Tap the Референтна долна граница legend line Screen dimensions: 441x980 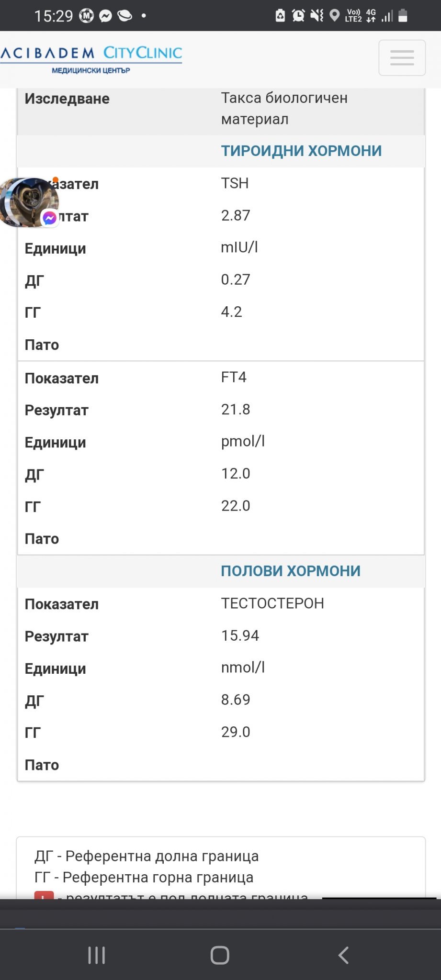click(x=147, y=856)
